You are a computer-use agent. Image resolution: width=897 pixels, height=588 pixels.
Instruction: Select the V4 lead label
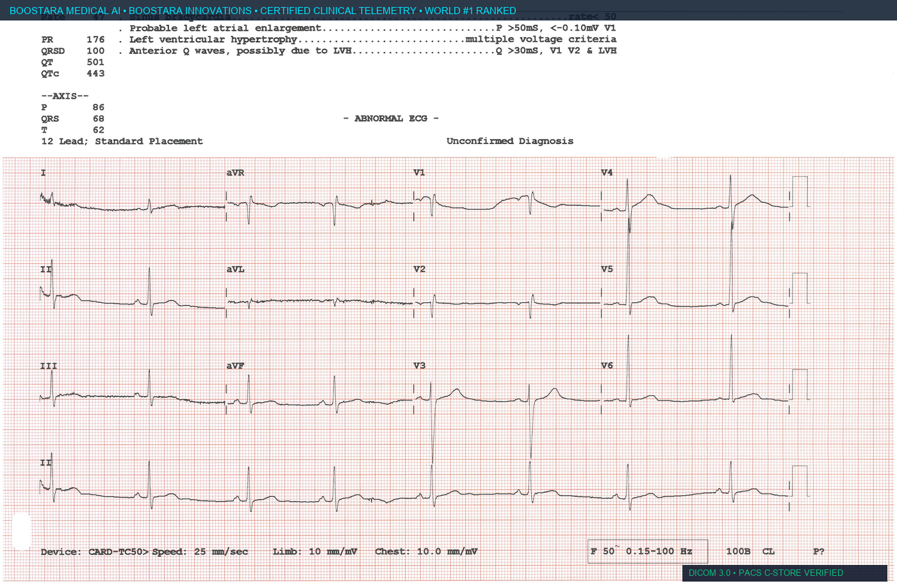607,173
